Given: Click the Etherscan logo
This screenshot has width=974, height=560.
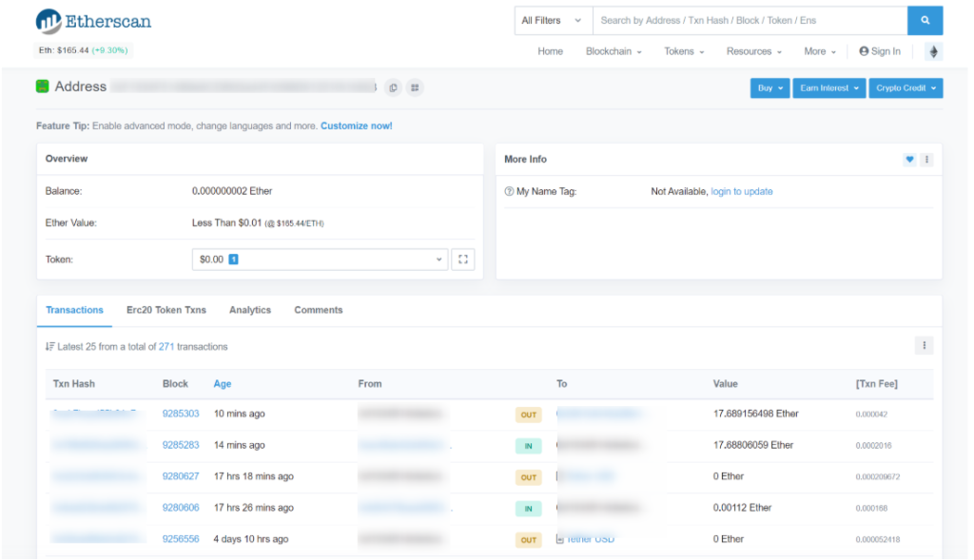Looking at the screenshot, I should pos(93,21).
